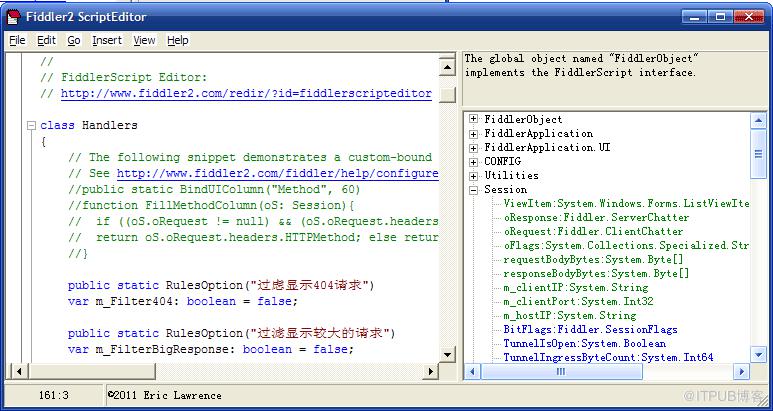
Task: Click the code pane scroll-right arrow
Action: [x=430, y=371]
